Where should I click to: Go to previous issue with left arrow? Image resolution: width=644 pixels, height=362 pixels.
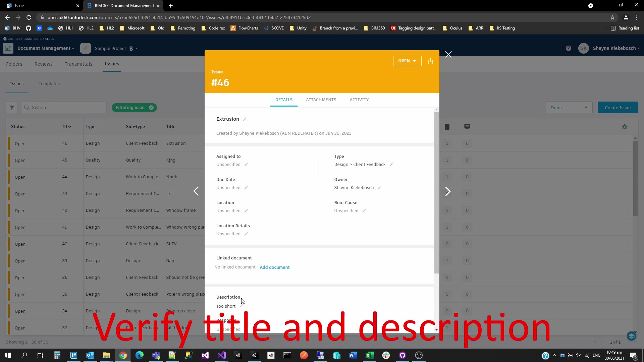[x=196, y=191]
